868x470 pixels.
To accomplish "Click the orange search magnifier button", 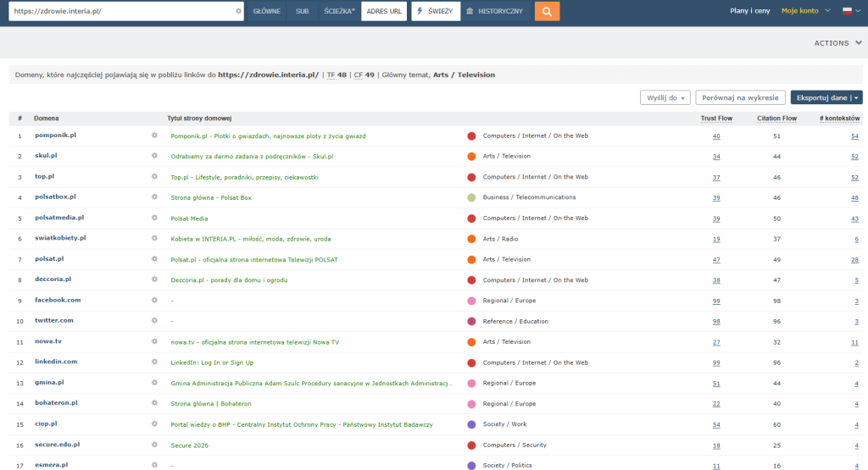I will click(x=547, y=11).
